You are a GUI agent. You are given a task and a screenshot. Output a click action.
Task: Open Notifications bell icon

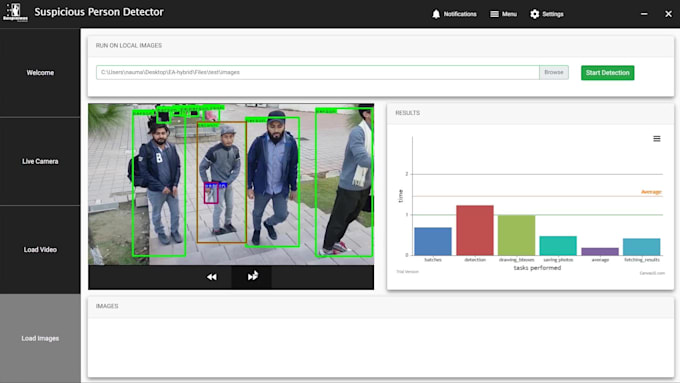[436, 14]
